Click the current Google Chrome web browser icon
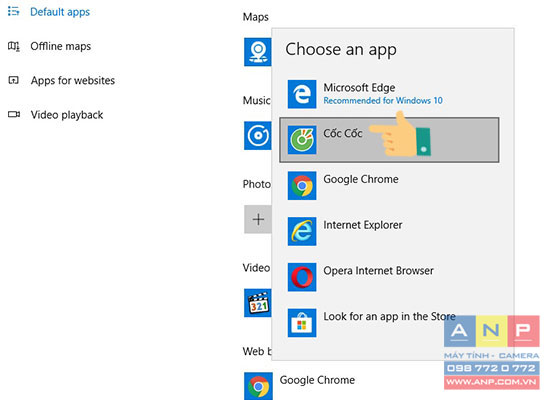The height and width of the screenshot is (400, 550). tap(258, 386)
